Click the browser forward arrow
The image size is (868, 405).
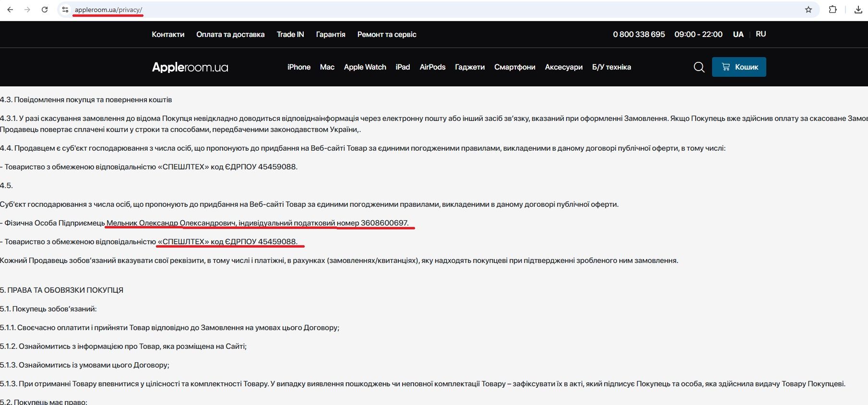(27, 10)
